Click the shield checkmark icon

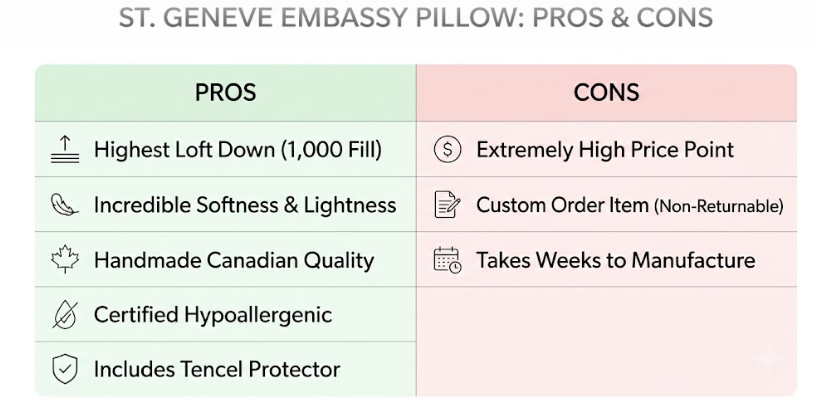click(x=65, y=369)
